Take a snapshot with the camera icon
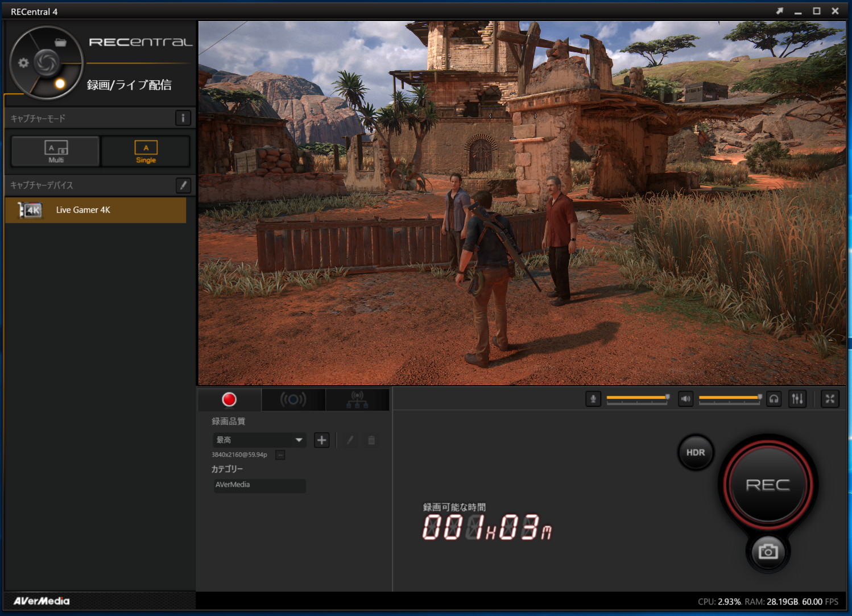852x616 pixels. (x=768, y=551)
